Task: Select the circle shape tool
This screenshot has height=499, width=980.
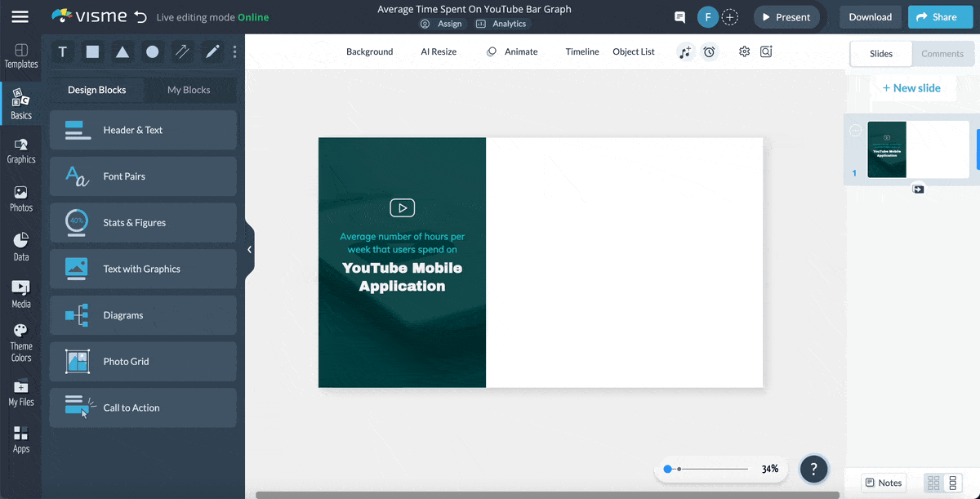Action: click(x=153, y=52)
